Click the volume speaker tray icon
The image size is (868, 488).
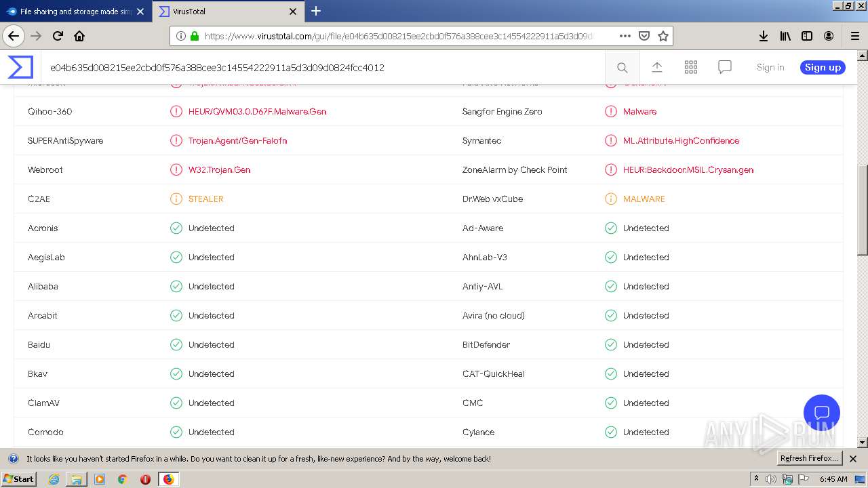[x=771, y=479]
